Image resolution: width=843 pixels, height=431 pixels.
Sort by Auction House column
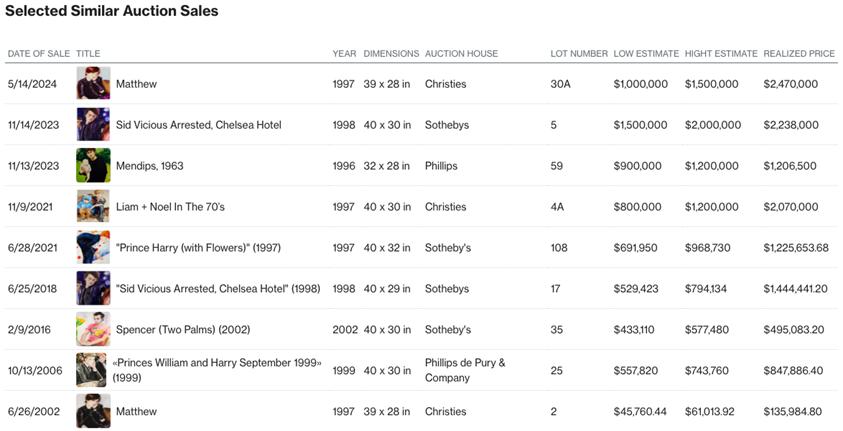(x=461, y=54)
